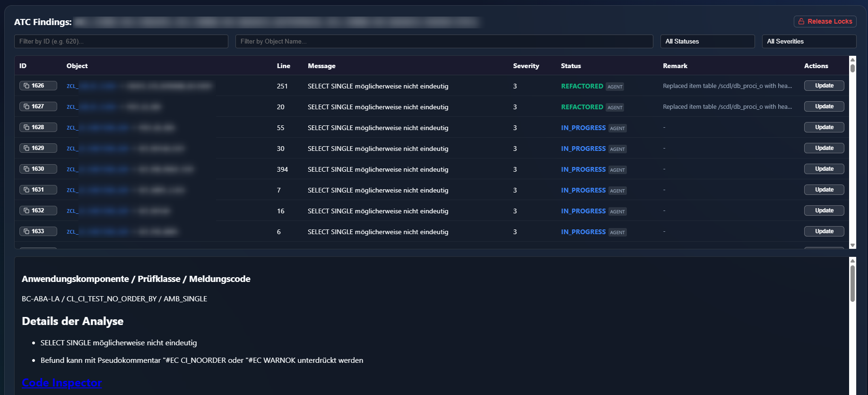The height and width of the screenshot is (395, 868).
Task: Click Update for finding 1630
Action: (x=824, y=169)
